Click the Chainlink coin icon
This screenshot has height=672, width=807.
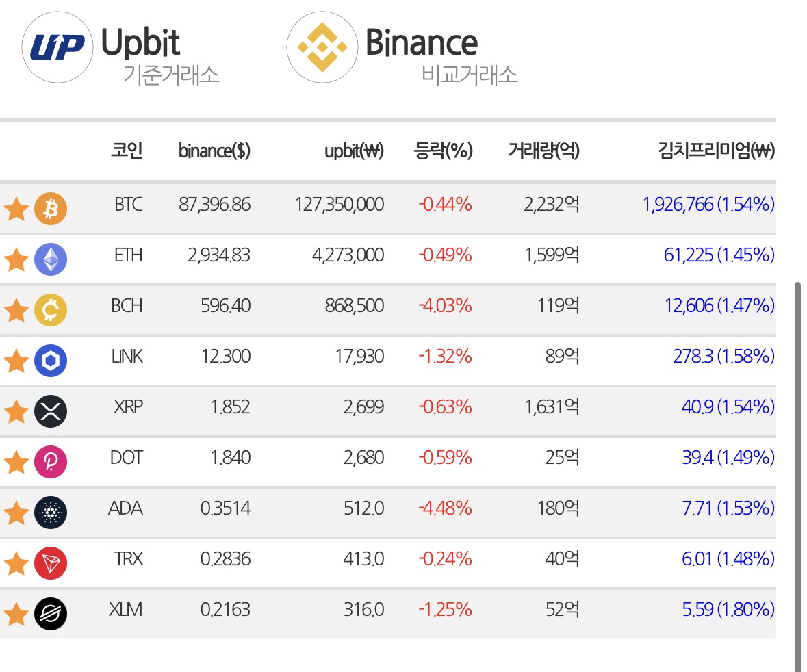(x=51, y=360)
